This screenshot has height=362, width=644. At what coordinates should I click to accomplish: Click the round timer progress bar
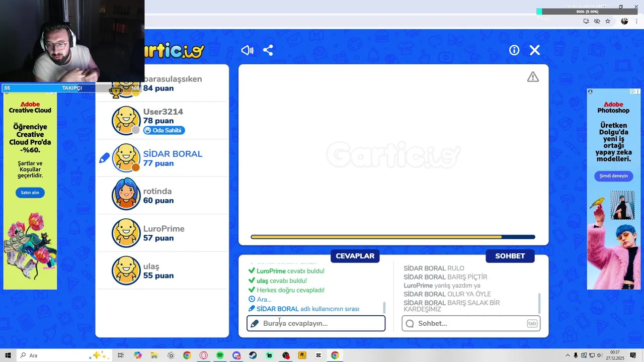[393, 237]
